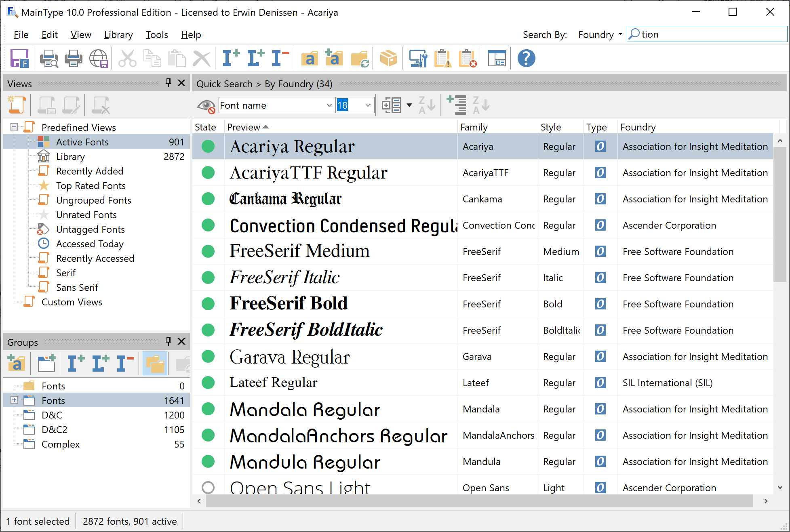This screenshot has height=532, width=790.
Task: Click the Refresh folder icon
Action: [360, 59]
